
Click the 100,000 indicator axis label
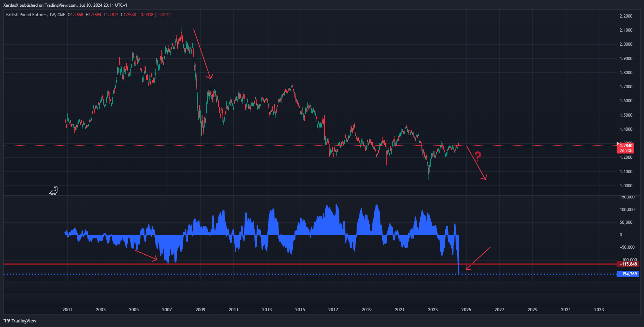[x=627, y=210]
